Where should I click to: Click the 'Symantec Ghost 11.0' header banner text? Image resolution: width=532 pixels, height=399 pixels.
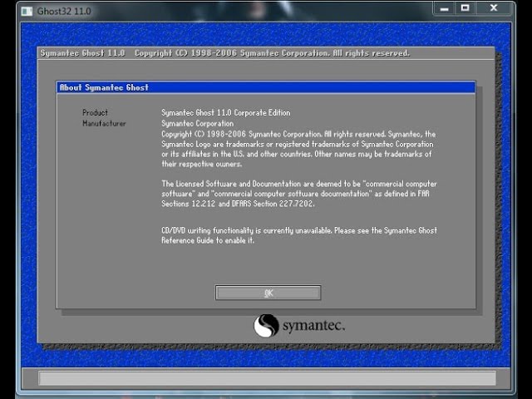(x=83, y=53)
